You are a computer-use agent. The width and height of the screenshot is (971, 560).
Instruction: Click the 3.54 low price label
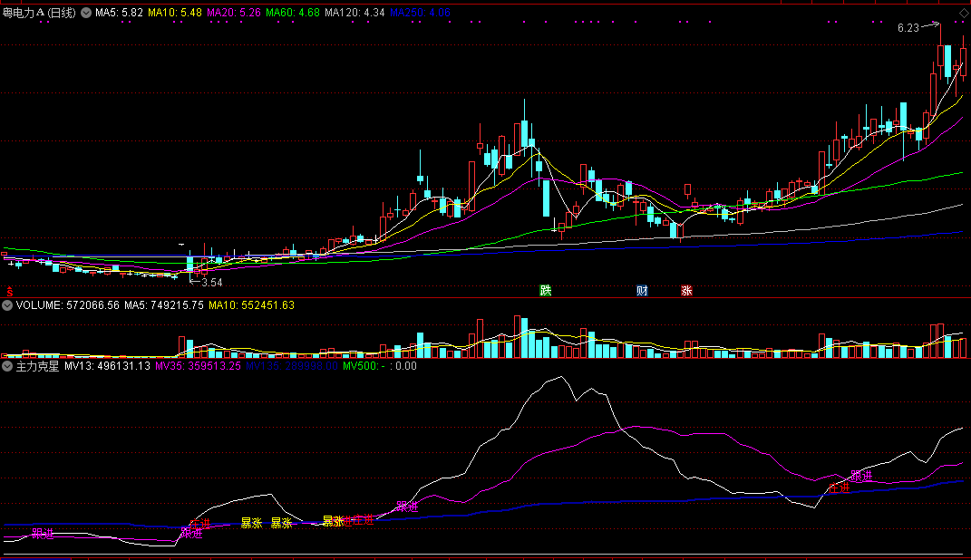coord(212,282)
